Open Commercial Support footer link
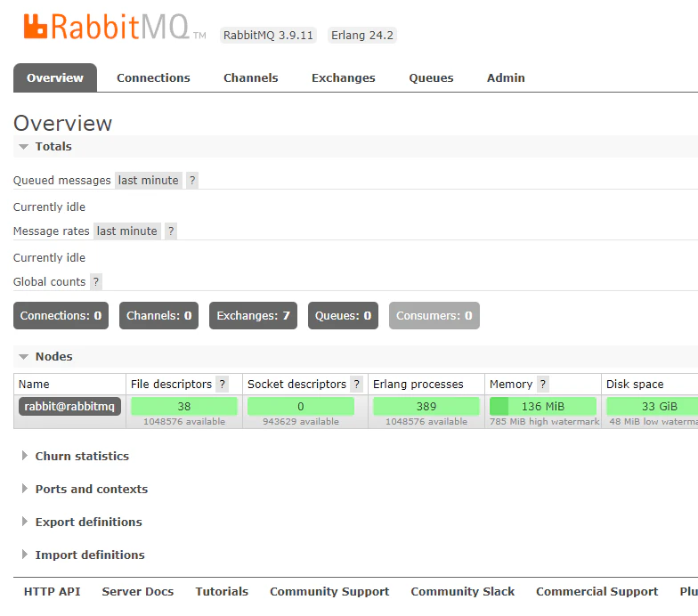The width and height of the screenshot is (698, 616). click(597, 591)
